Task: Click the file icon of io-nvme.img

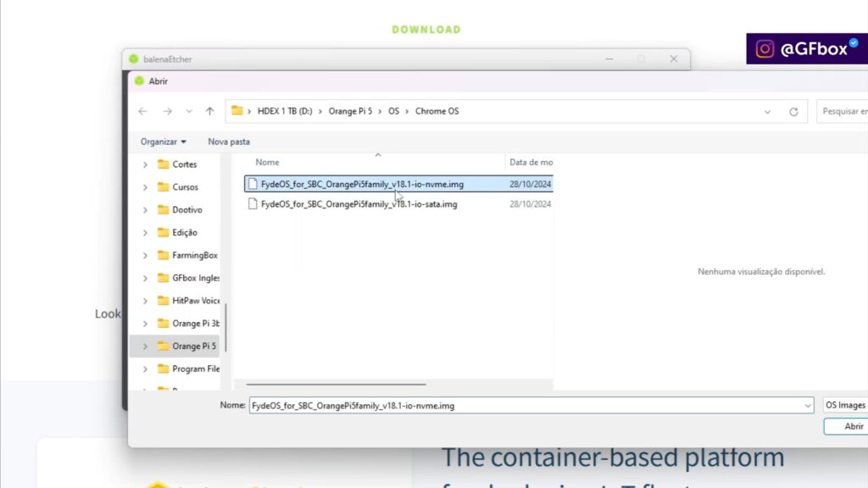Action: (253, 184)
